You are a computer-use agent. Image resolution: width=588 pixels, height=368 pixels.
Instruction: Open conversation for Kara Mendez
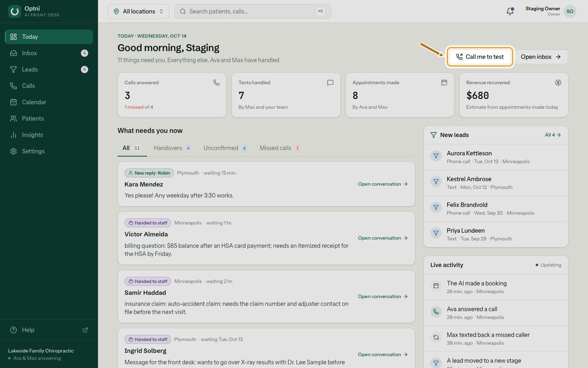(383, 184)
